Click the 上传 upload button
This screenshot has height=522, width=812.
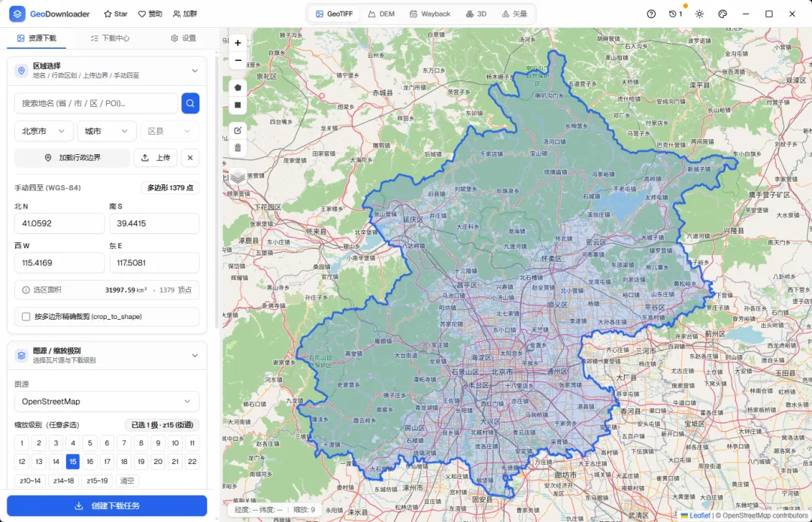156,157
